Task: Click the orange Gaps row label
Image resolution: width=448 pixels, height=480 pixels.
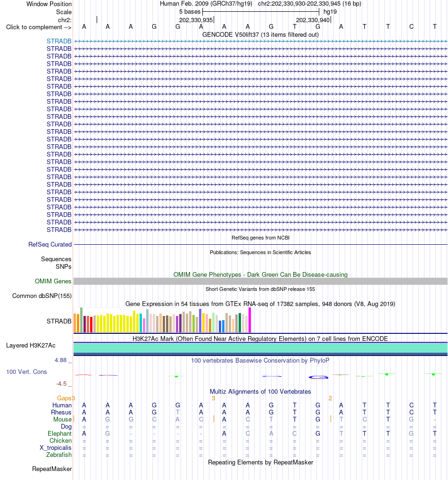Action: (x=64, y=398)
